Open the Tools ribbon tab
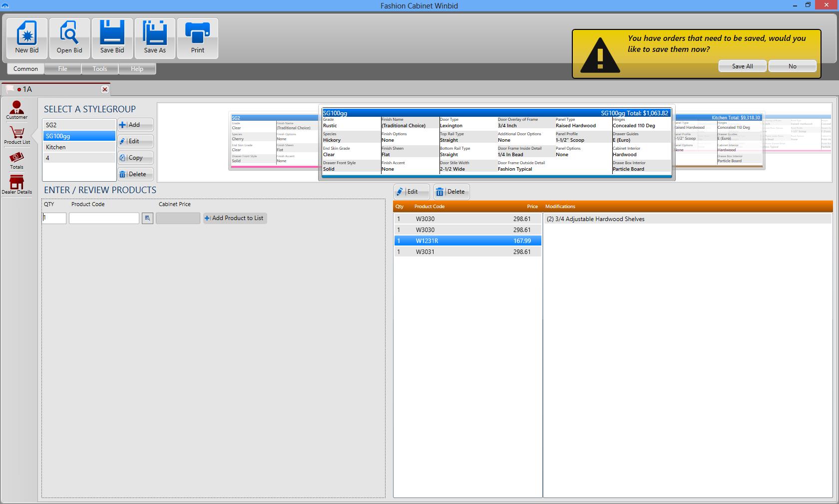This screenshot has width=839, height=504. point(100,69)
